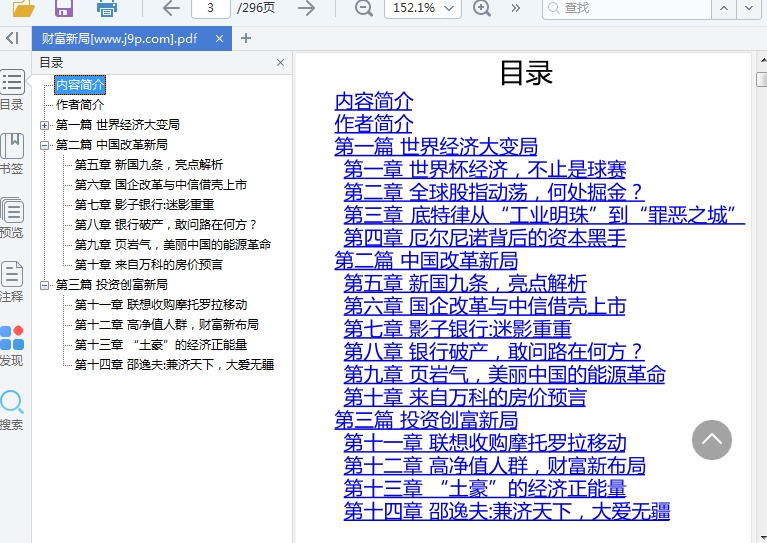The image size is (767, 543).
Task: Go to the previous page with the left arrow
Action: point(171,8)
